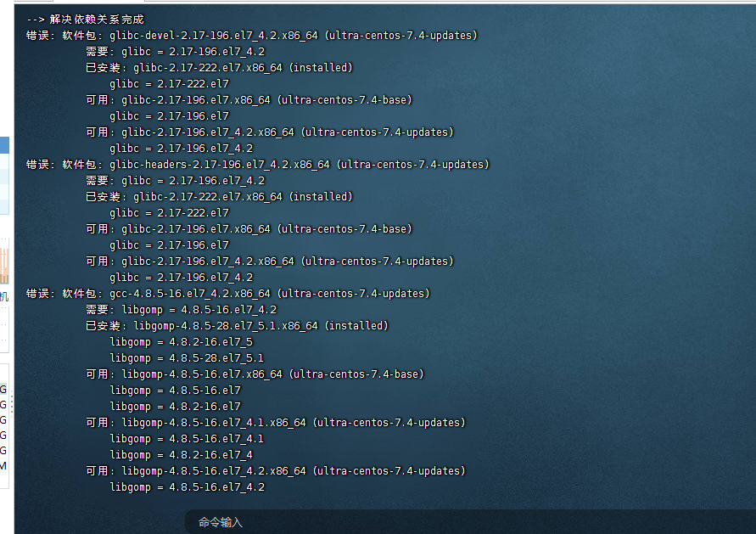The width and height of the screenshot is (756, 534).
Task: Click "已安装：glibc-2.17-222.el7.x86_64" under glibc-headers error
Action: pos(220,197)
